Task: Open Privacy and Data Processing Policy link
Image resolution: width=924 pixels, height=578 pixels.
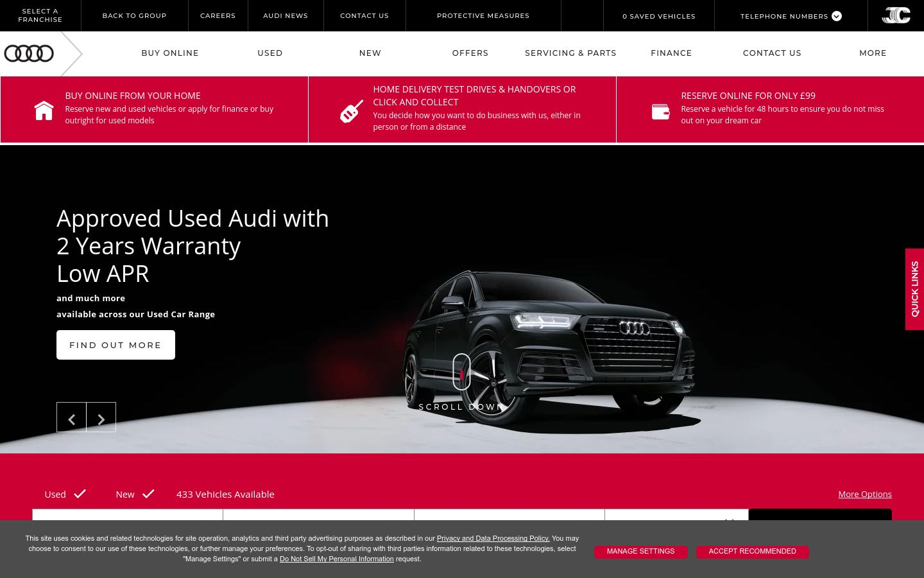Action: coord(493,538)
